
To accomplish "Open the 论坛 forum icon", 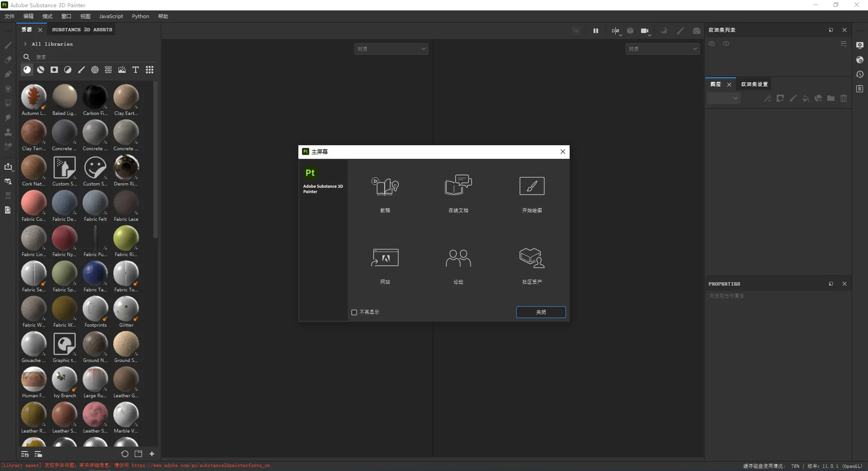I will [x=458, y=258].
